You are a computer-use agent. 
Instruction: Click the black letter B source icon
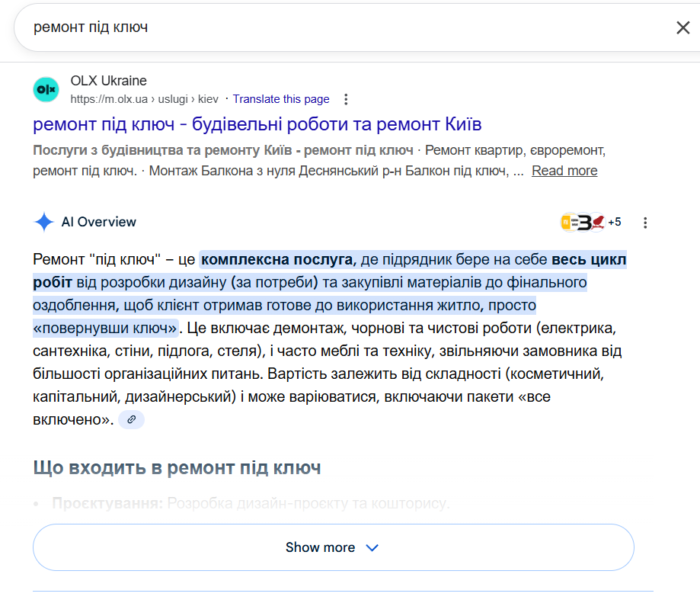click(x=583, y=222)
